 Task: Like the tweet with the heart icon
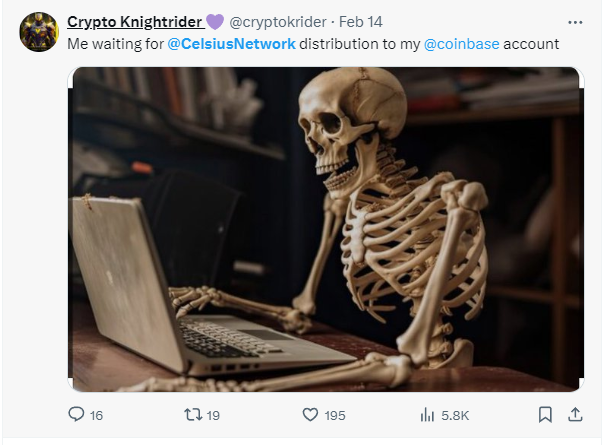pyautogui.click(x=310, y=415)
